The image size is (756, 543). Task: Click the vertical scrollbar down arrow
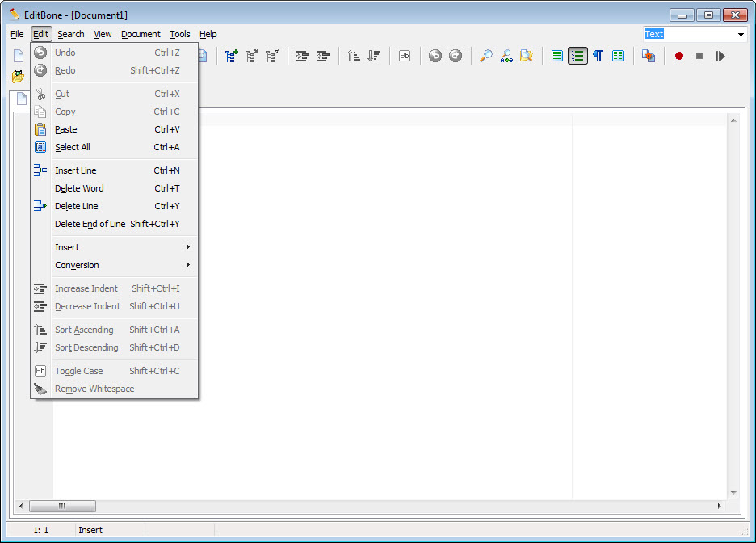(733, 493)
